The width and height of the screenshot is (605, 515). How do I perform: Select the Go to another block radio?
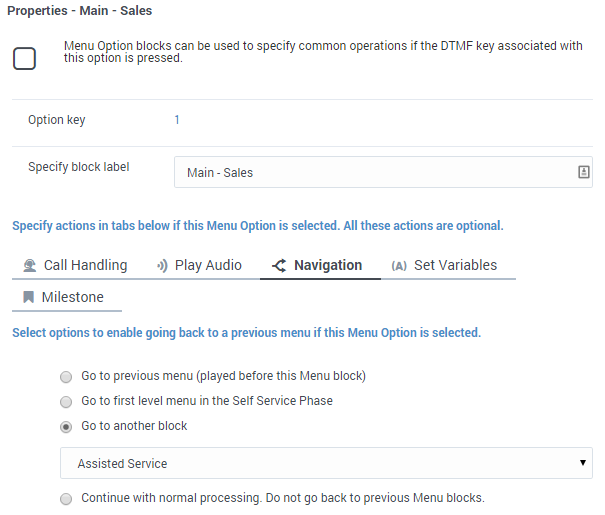click(x=66, y=427)
